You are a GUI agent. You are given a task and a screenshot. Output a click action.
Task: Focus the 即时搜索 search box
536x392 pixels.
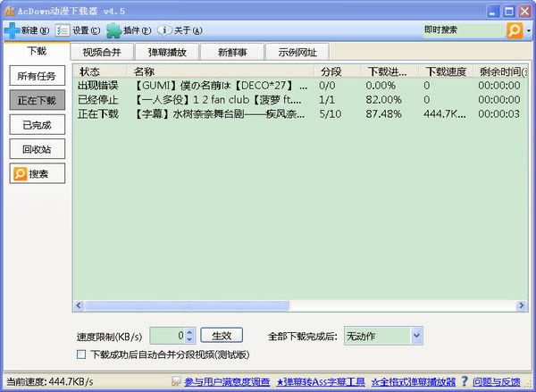pos(464,30)
